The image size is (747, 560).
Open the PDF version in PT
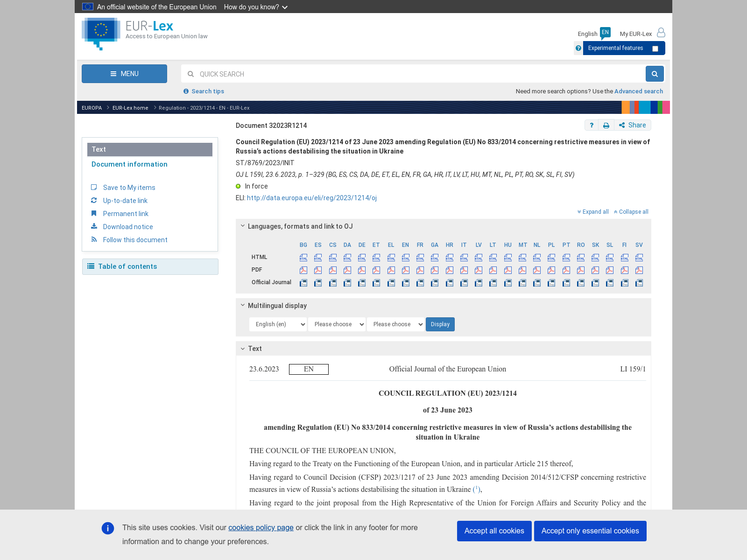[x=566, y=270]
